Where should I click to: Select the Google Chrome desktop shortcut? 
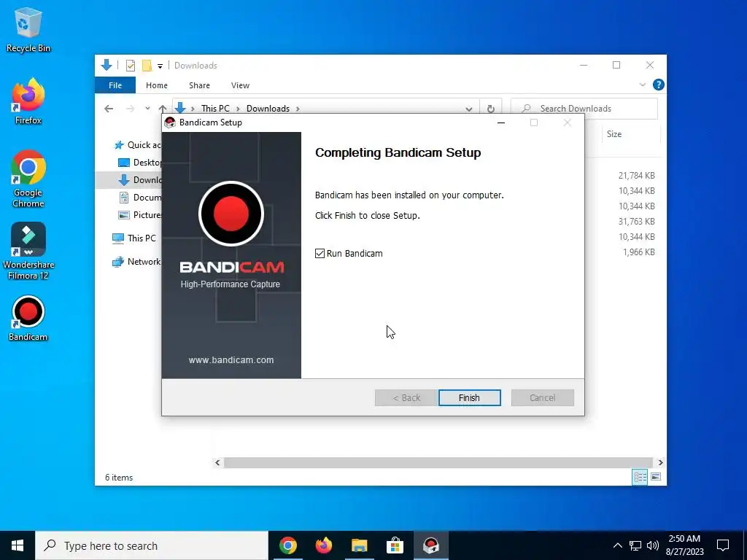[28, 179]
